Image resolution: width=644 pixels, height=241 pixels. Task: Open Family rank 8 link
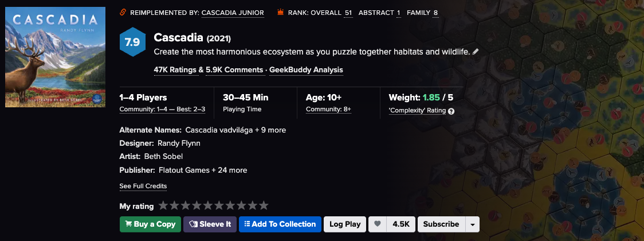click(x=435, y=13)
